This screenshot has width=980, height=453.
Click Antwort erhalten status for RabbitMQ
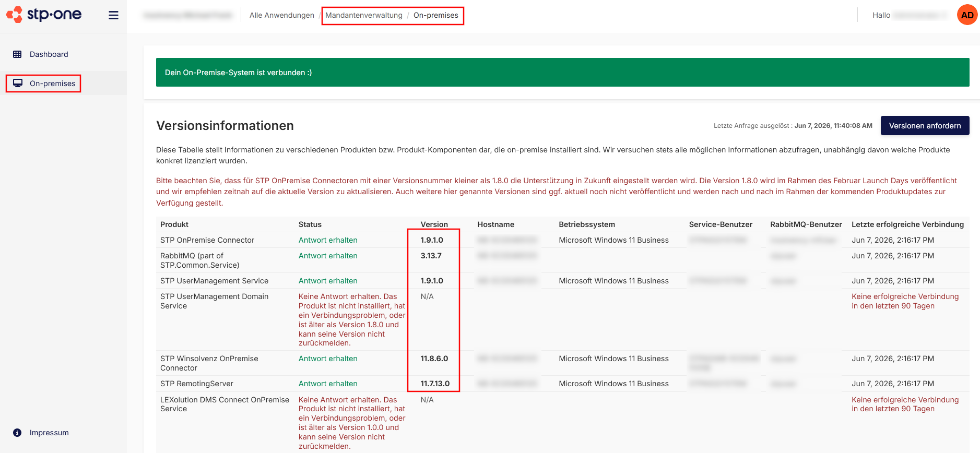click(x=328, y=256)
